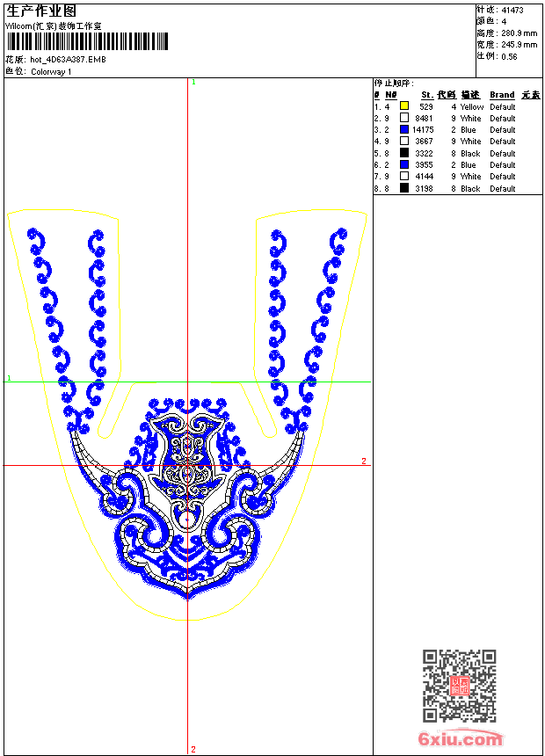Click the 'St.' column header
This screenshot has height=756, width=545.
[x=427, y=95]
